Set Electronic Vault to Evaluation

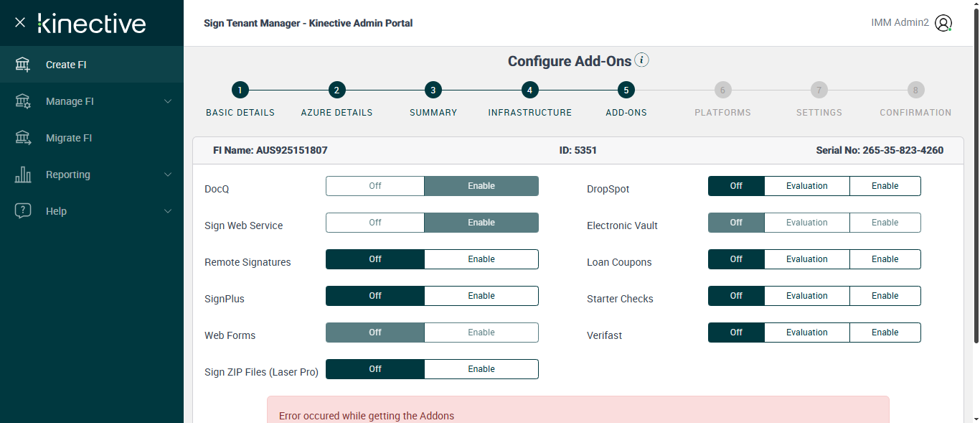click(x=807, y=223)
